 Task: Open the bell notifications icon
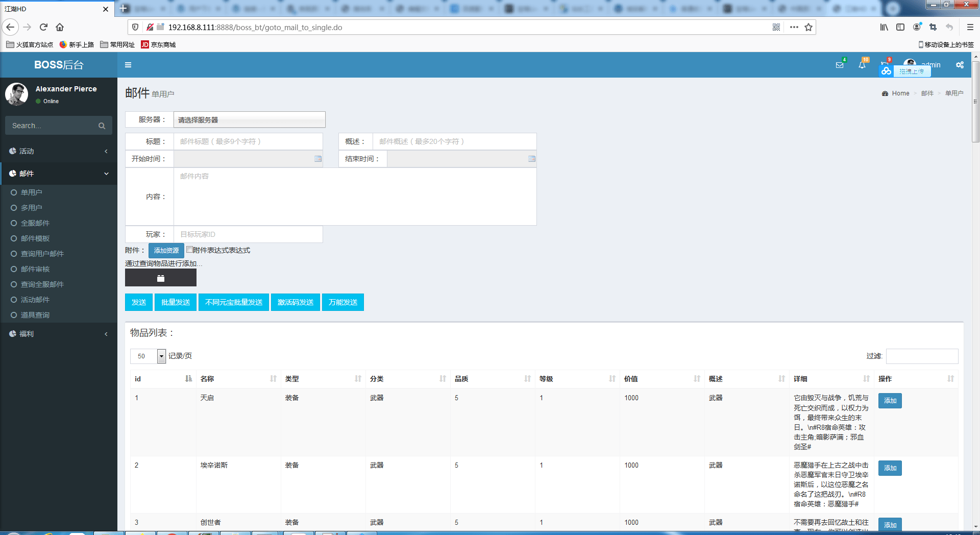tap(862, 65)
